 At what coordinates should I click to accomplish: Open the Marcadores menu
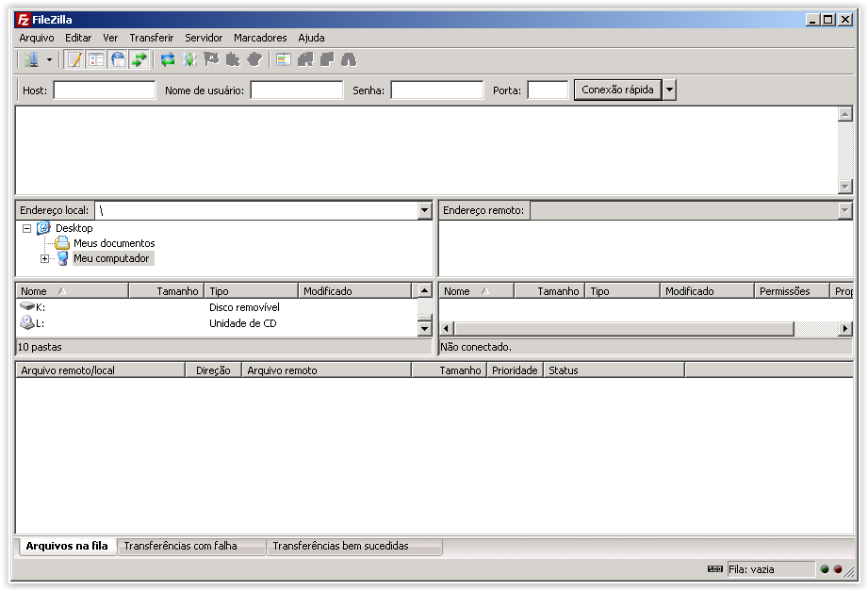pos(260,38)
